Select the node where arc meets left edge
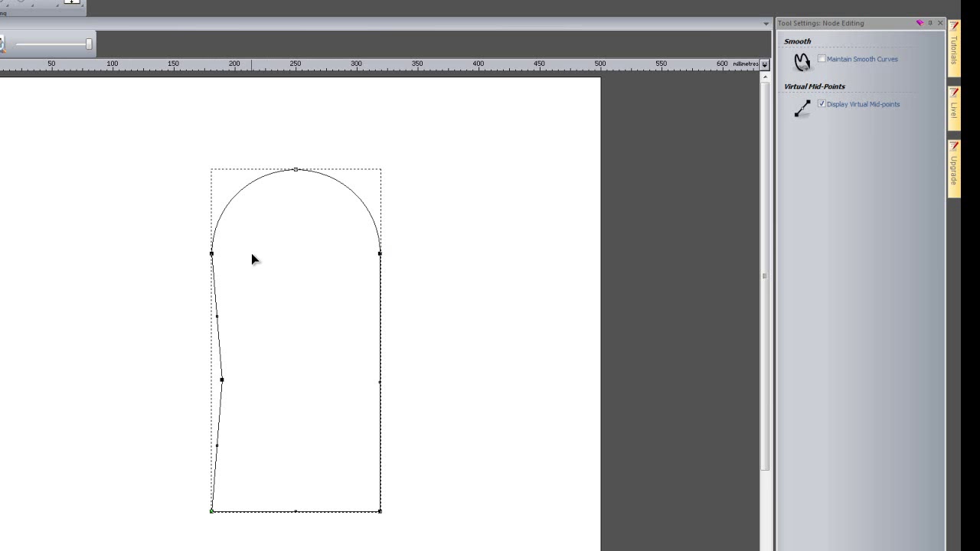Image resolution: width=980 pixels, height=551 pixels. [x=211, y=253]
